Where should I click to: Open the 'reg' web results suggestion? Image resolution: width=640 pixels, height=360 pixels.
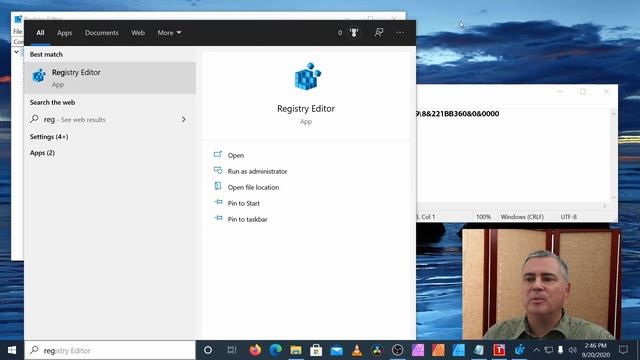(x=110, y=119)
